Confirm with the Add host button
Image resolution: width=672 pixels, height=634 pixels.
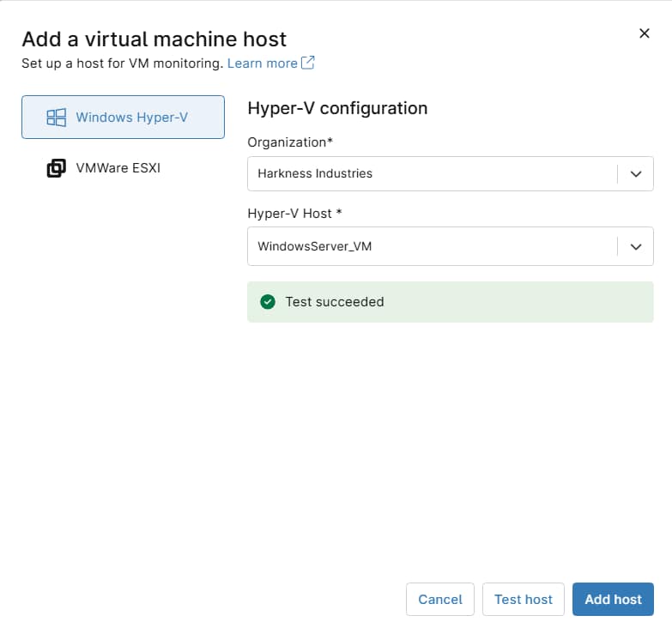[613, 599]
